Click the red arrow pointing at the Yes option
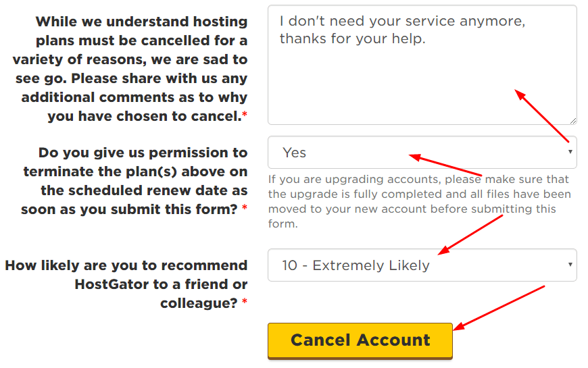This screenshot has height=368, width=588. 447,165
